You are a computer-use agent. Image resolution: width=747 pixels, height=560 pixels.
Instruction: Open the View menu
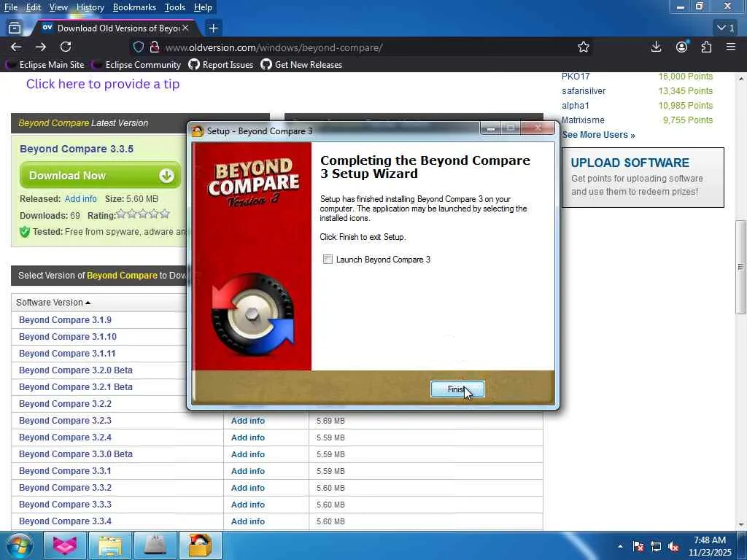[x=58, y=7]
